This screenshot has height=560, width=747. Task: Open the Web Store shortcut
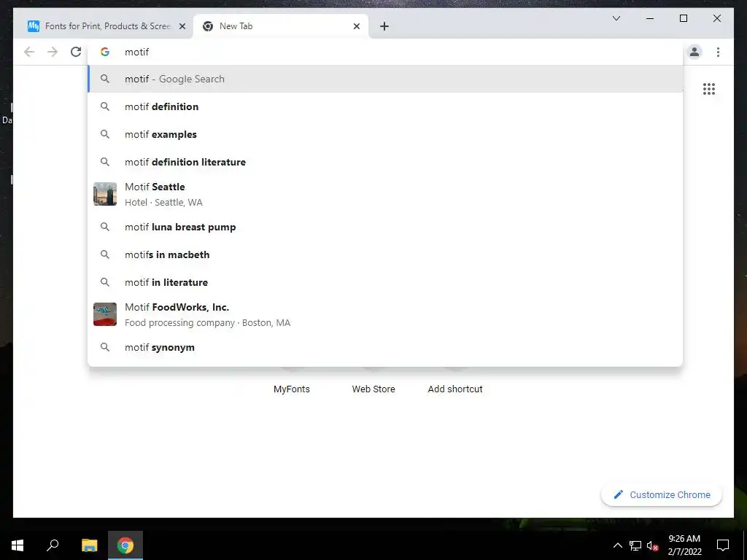[373, 389]
